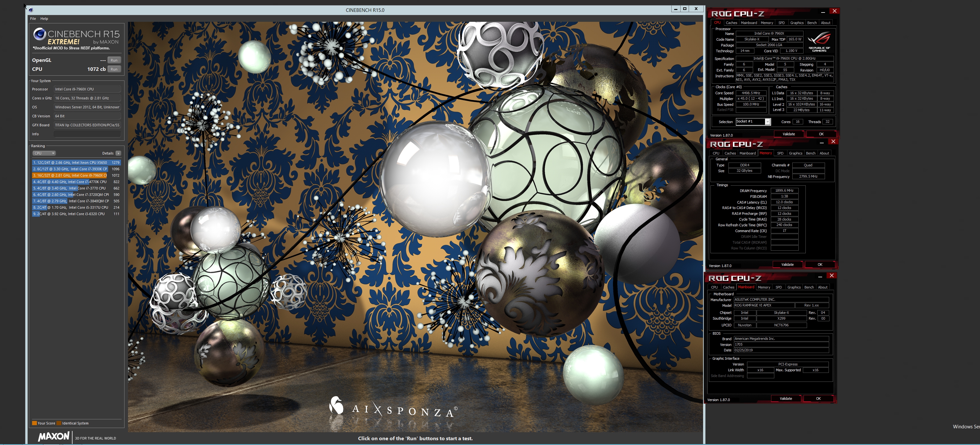Click Validate in CPU-Z Memory window
This screenshot has height=445, width=980.
[787, 264]
